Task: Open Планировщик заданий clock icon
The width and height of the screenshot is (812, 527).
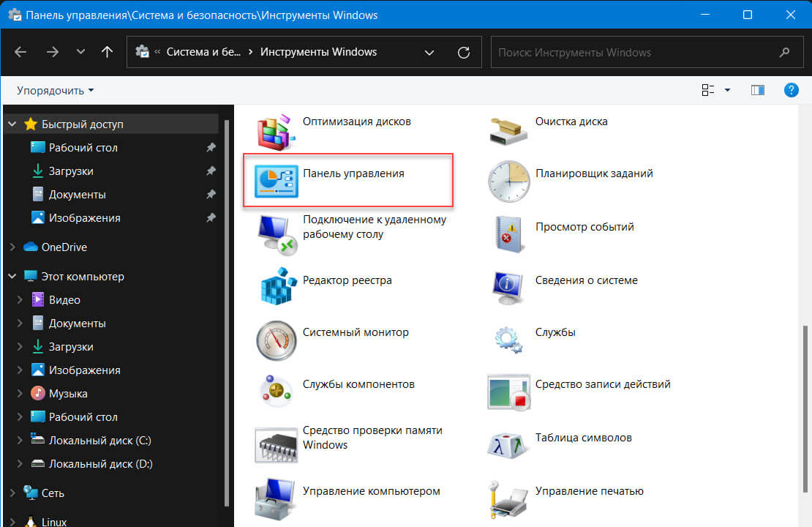Action: coord(508,182)
